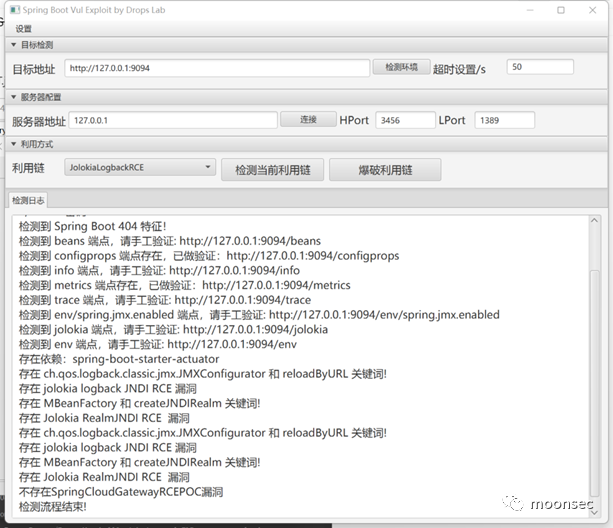Click log line with /env/spring.jmx.enabled URL
Image resolution: width=613 pixels, height=528 pixels.
tap(259, 315)
